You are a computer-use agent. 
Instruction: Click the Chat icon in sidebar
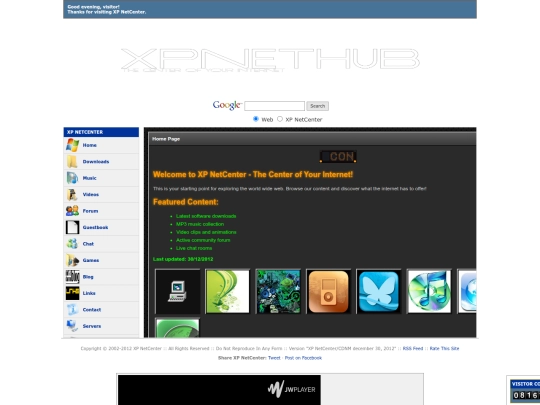click(x=72, y=244)
